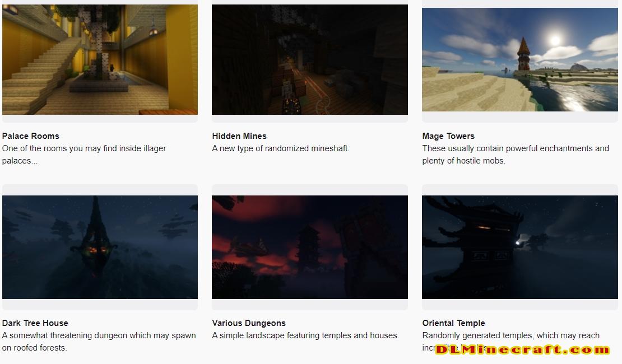Open the Palace Rooms screenshot thumbnail
Viewport: 622px width, 364px height.
tap(100, 59)
